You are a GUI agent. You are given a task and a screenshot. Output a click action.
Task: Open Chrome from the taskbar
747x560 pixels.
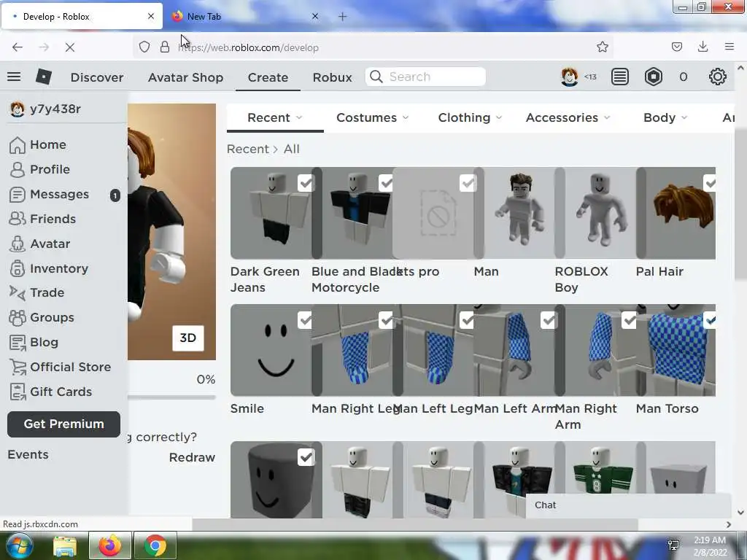155,545
